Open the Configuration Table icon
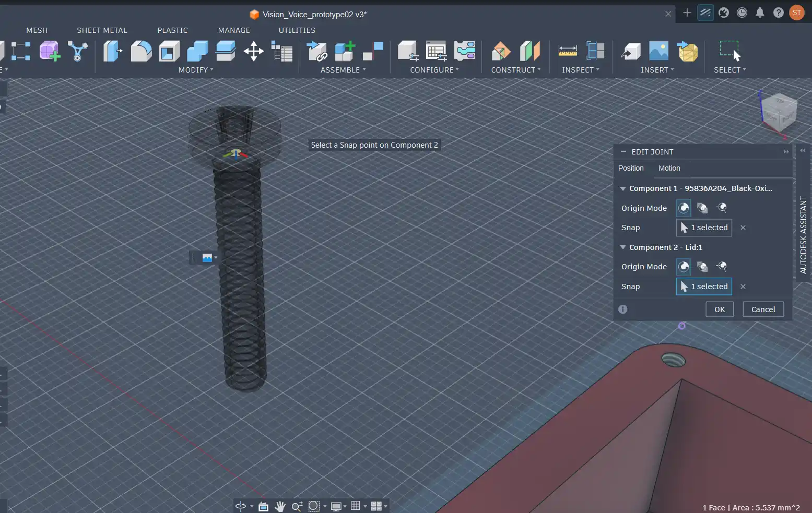Viewport: 812px width, 513px height. point(436,51)
